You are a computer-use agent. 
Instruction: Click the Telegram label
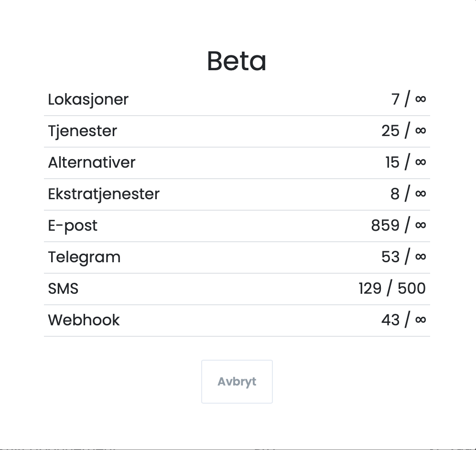[x=84, y=257]
